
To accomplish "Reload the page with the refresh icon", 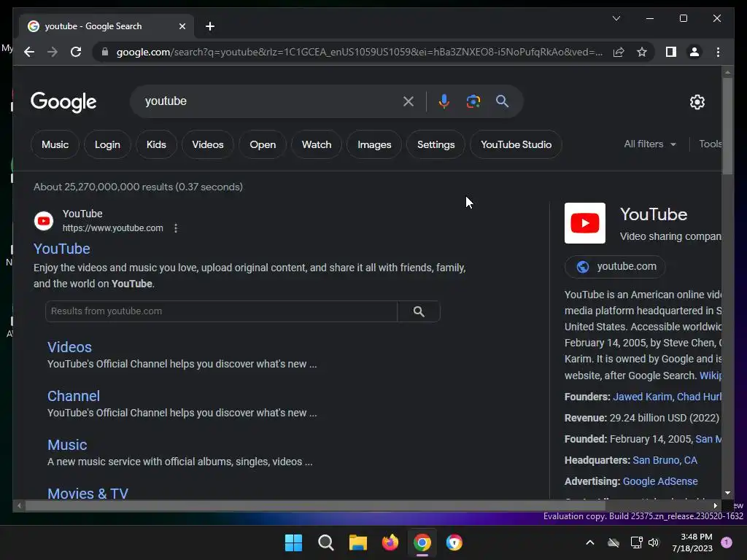I will coord(76,52).
